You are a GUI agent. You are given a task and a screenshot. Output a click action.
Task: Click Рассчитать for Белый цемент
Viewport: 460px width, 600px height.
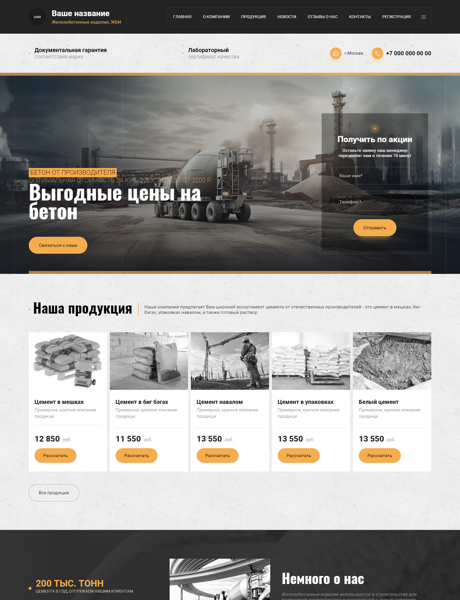point(380,456)
